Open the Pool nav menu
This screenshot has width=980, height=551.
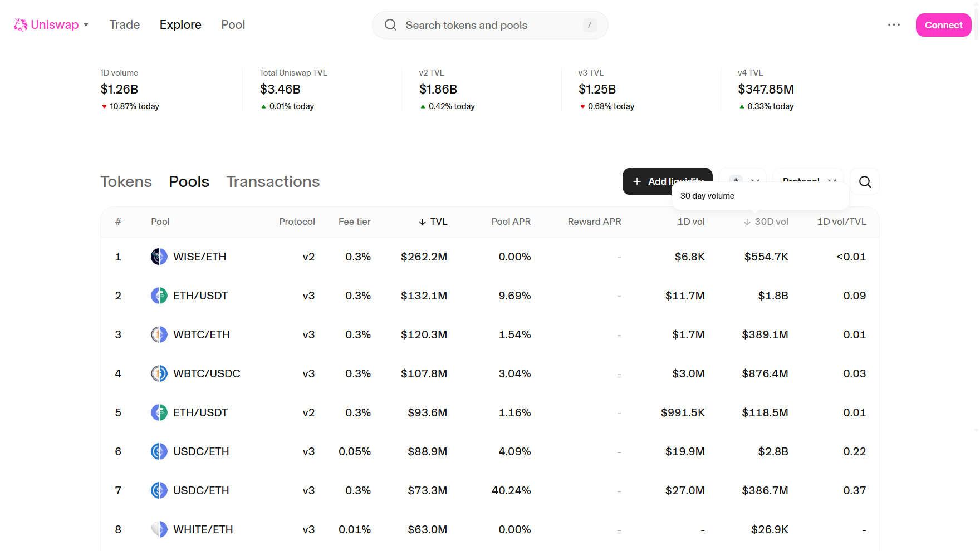pos(233,25)
